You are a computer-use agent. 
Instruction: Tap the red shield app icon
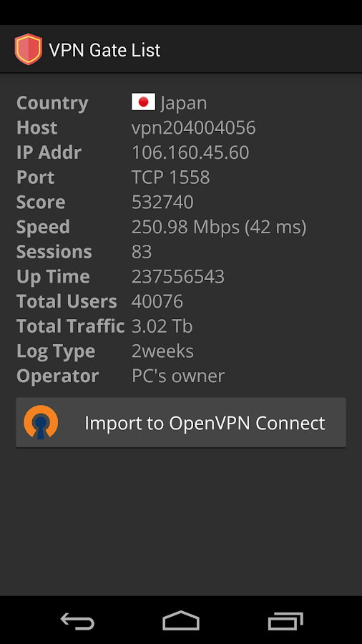pyautogui.click(x=29, y=49)
